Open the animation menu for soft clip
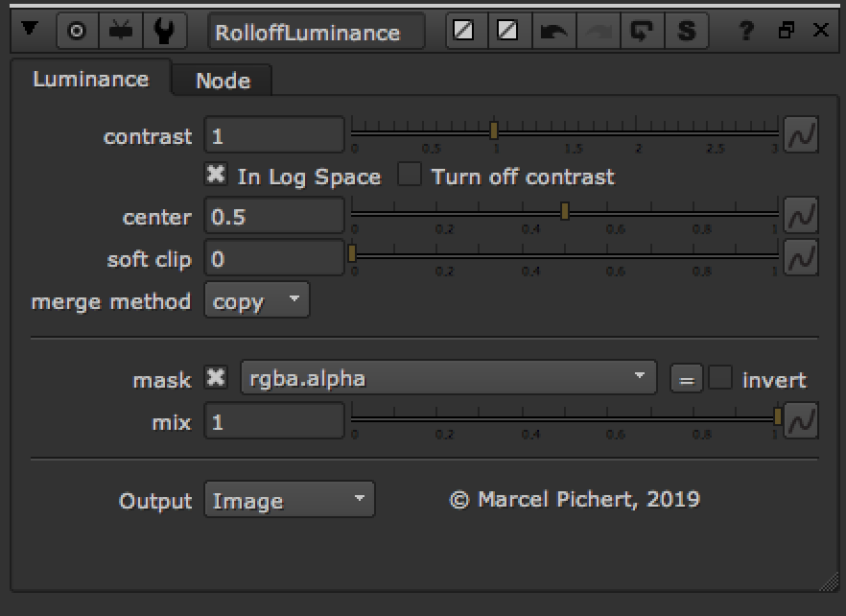The image size is (846, 616). (x=801, y=258)
